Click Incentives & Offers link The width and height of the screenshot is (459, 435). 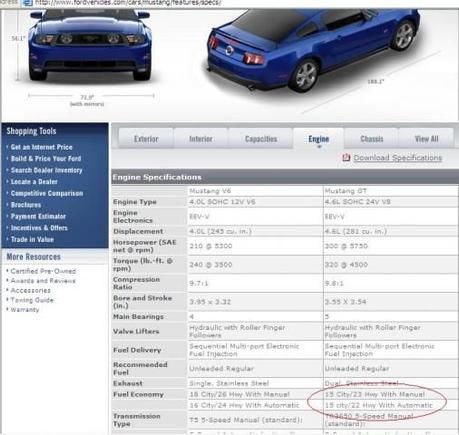(39, 228)
